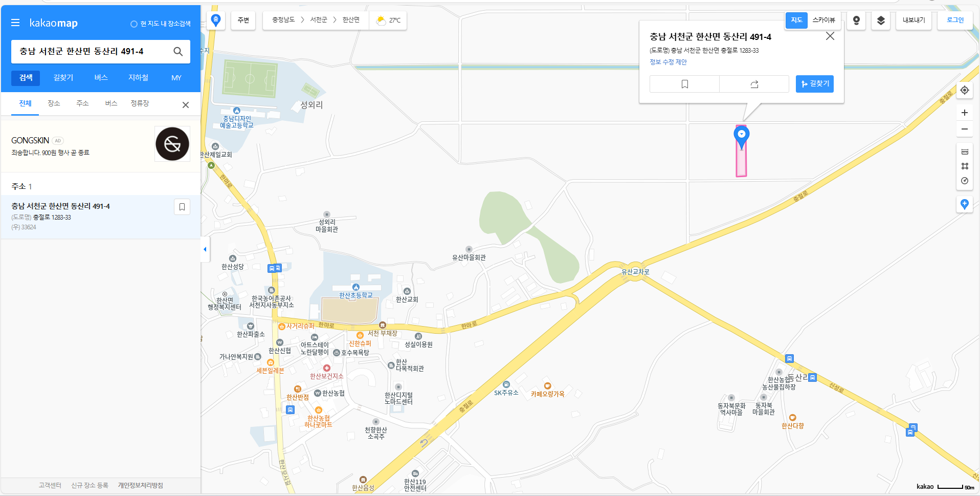
Task: Switch to 스카이뷰 satellite view
Action: tap(823, 20)
